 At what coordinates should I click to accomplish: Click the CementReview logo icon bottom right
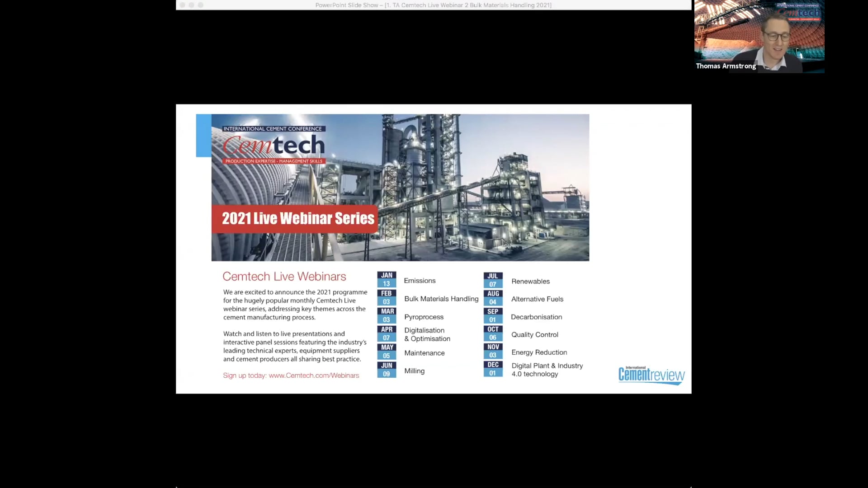click(x=651, y=374)
